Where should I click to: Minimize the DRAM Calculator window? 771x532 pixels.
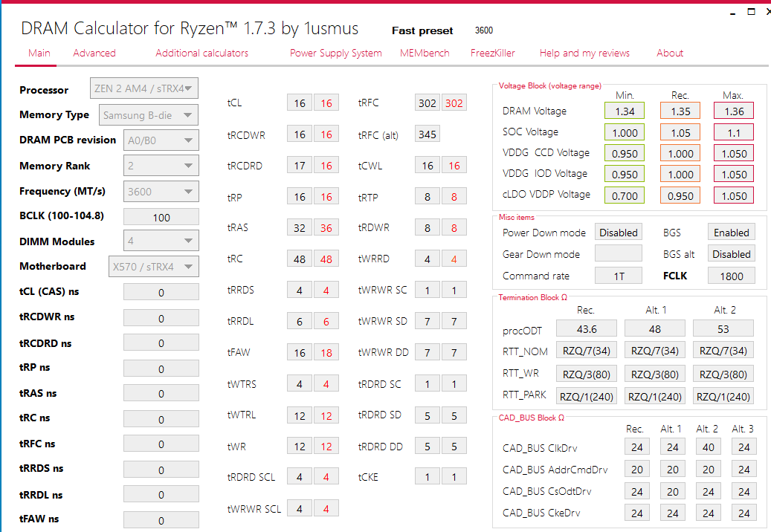coord(732,13)
